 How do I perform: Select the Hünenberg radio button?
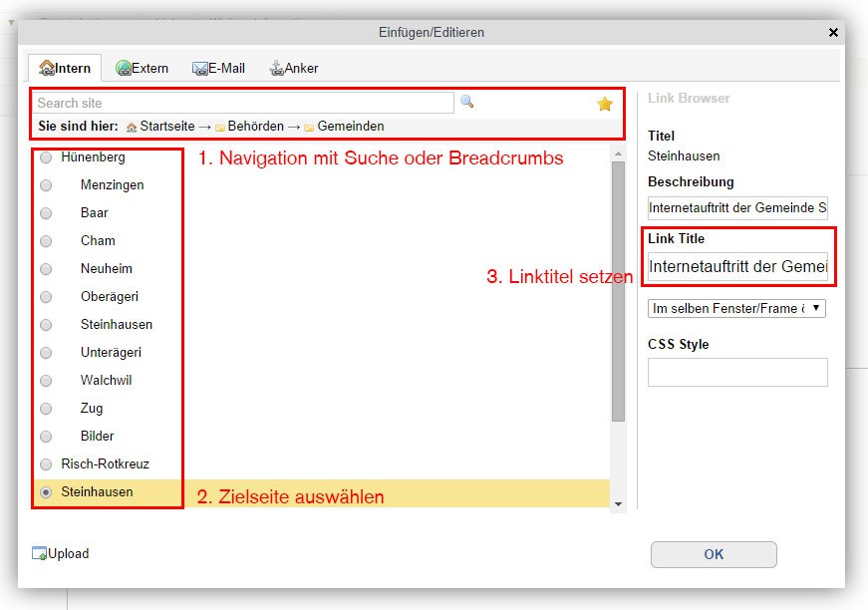(45, 157)
